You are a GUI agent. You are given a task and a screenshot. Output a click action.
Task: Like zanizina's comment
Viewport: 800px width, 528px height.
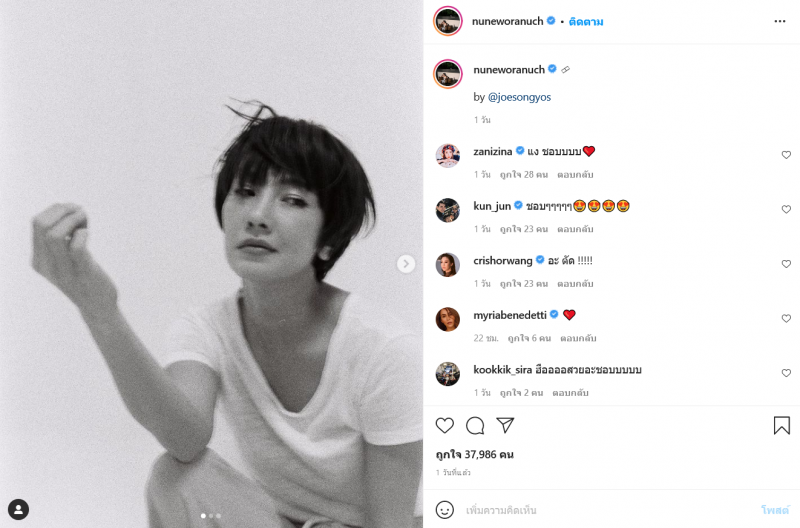pyautogui.click(x=786, y=155)
